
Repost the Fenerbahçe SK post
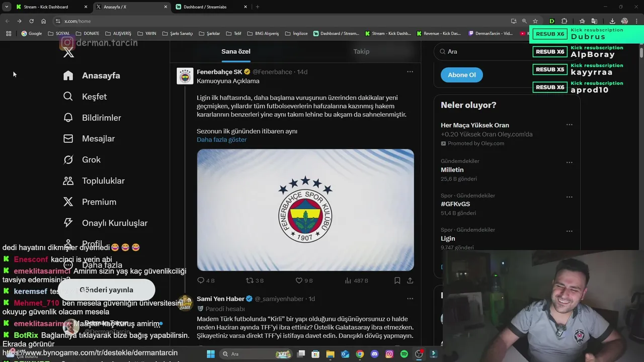pyautogui.click(x=255, y=281)
